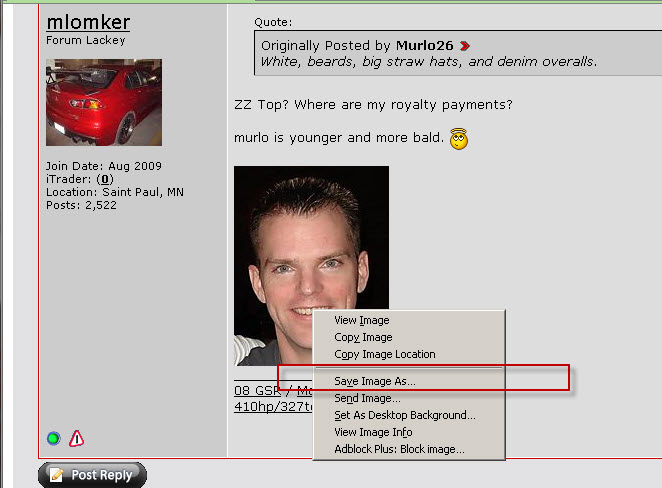This screenshot has width=662, height=488.
Task: Open the mlomker username link
Action: [88, 22]
